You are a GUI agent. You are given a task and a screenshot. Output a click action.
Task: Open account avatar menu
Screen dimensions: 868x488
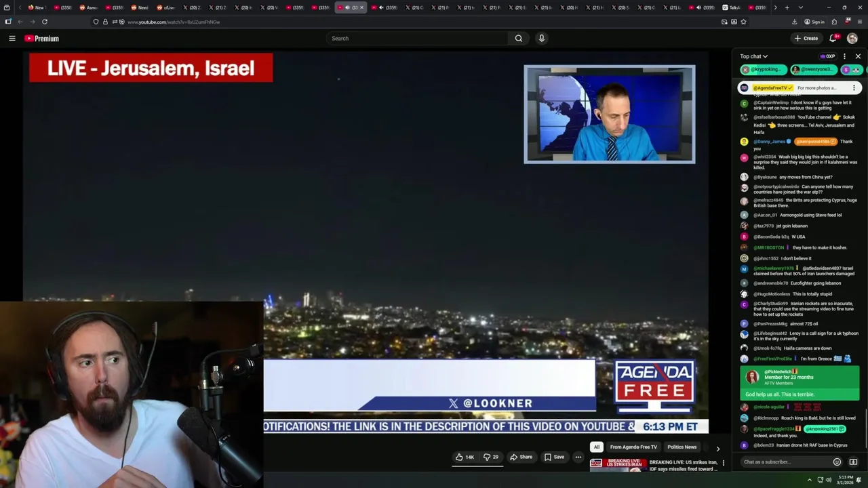[x=852, y=39]
